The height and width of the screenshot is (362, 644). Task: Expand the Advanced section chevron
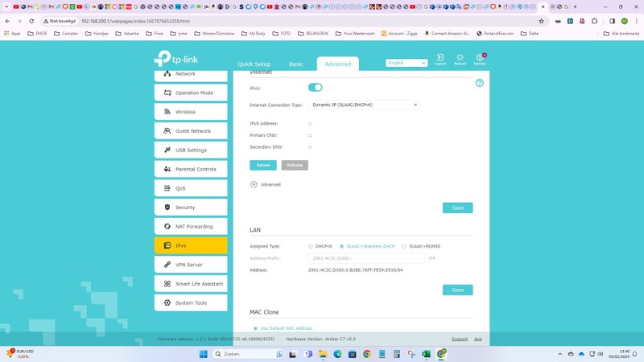coord(254,185)
